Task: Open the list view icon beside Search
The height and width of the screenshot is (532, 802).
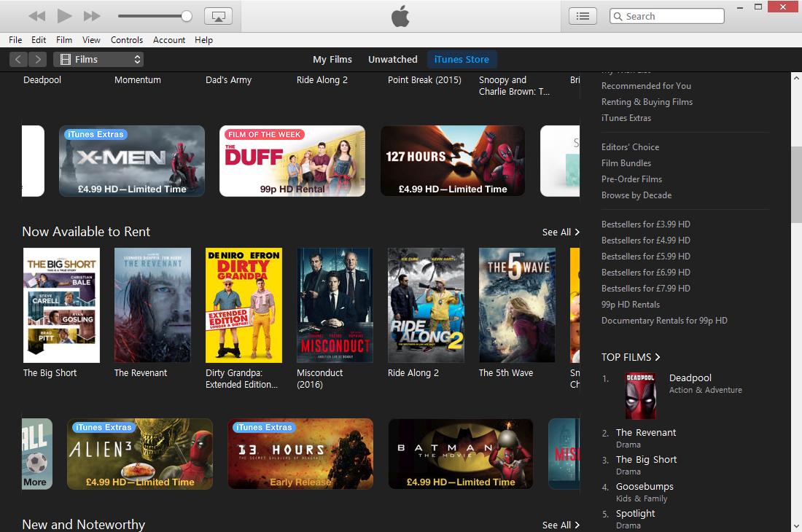Action: pyautogui.click(x=583, y=16)
